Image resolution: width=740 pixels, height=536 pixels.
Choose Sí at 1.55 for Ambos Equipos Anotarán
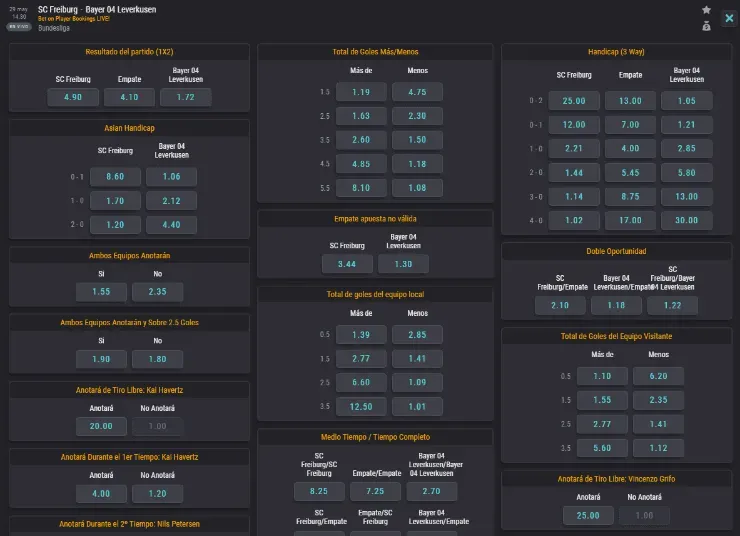(x=101, y=291)
